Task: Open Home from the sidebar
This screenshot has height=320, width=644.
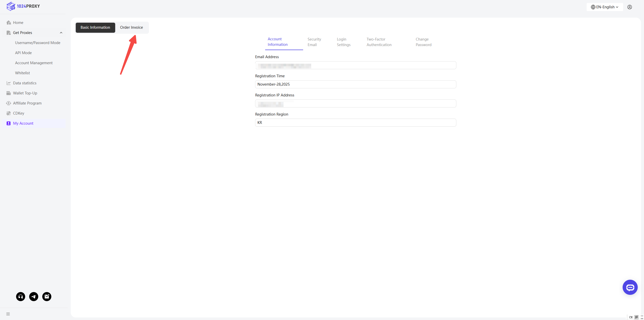Action: tap(18, 23)
